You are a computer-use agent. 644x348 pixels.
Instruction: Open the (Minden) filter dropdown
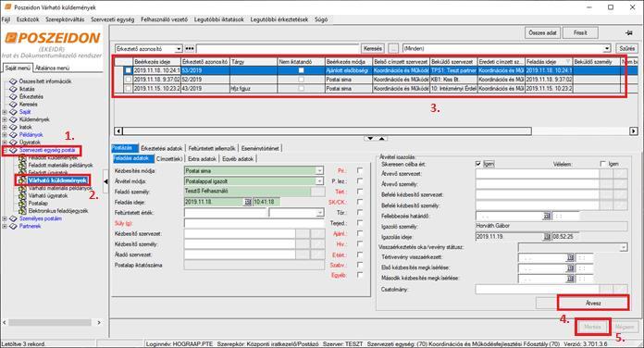point(607,48)
